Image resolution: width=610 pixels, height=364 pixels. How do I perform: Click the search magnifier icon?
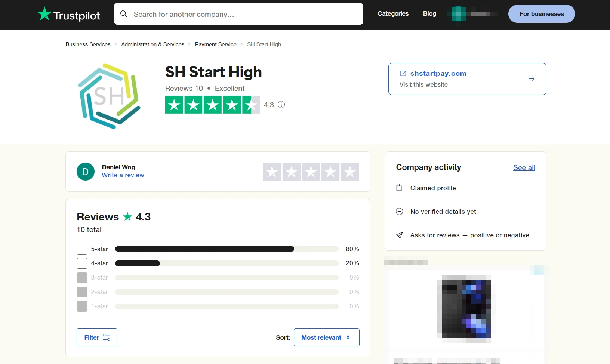point(124,14)
